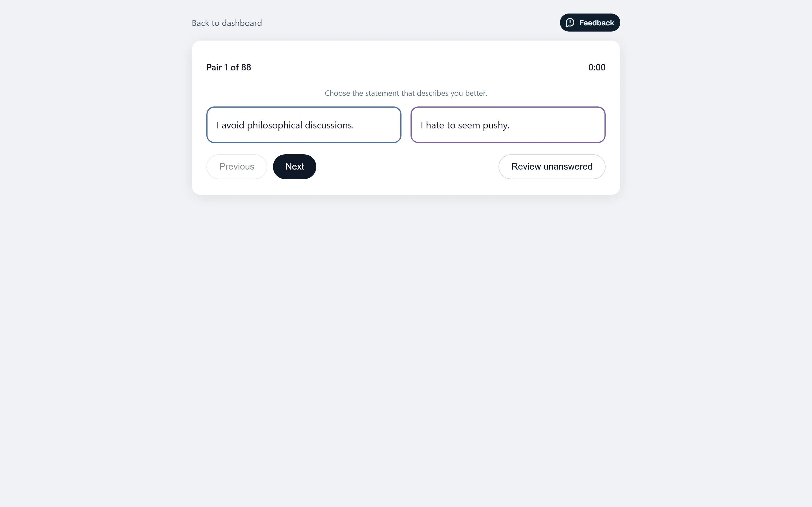
Task: Select the purple-bordered statement card
Action: [x=508, y=125]
